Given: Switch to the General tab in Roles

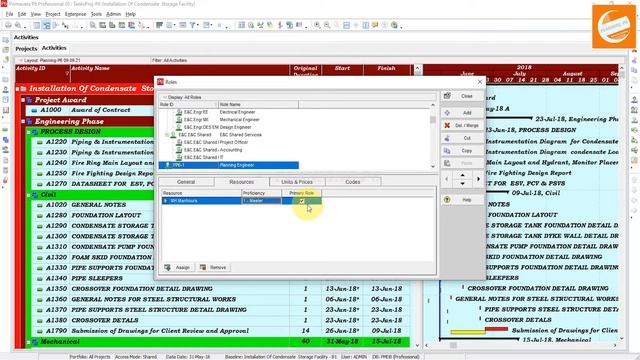Looking at the screenshot, I should [186, 182].
